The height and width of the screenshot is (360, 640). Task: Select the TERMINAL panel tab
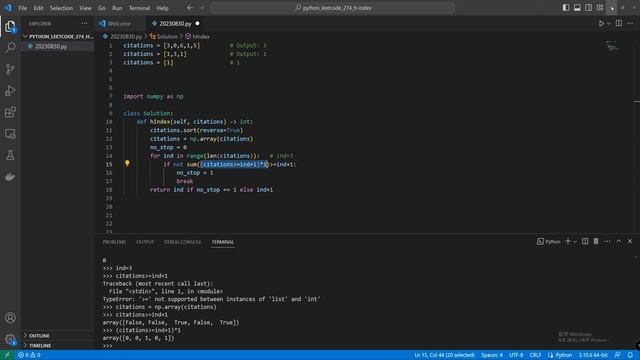pos(222,242)
